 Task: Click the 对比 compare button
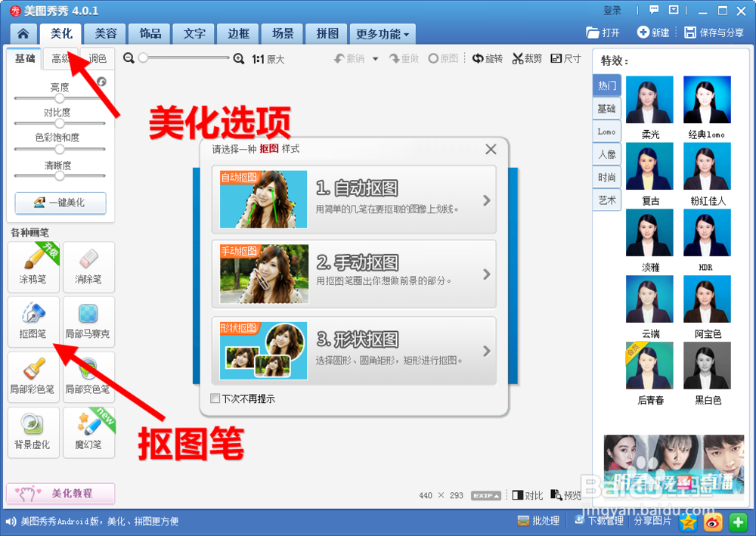click(x=528, y=495)
